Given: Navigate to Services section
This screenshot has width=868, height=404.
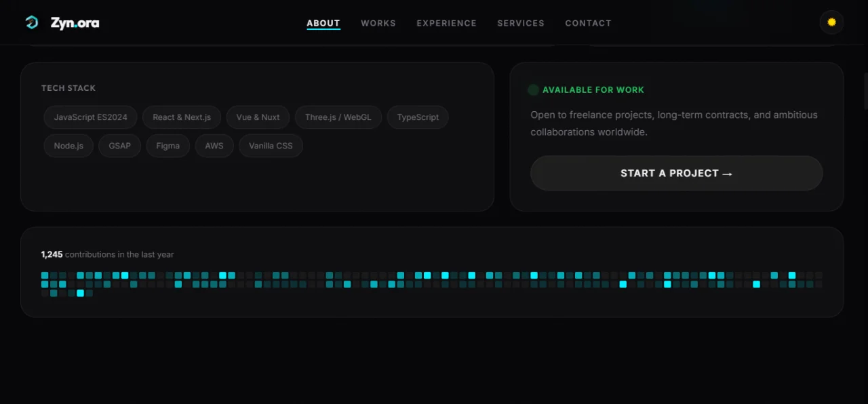Looking at the screenshot, I should 521,23.
